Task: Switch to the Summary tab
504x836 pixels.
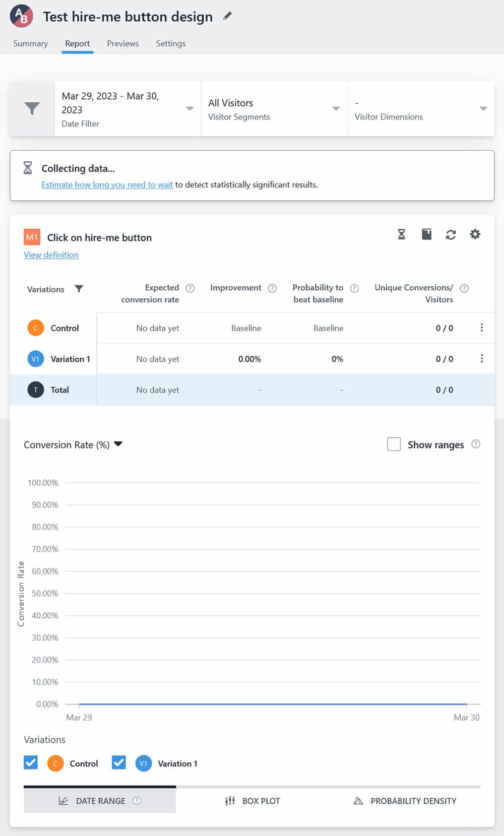Action: [30, 43]
